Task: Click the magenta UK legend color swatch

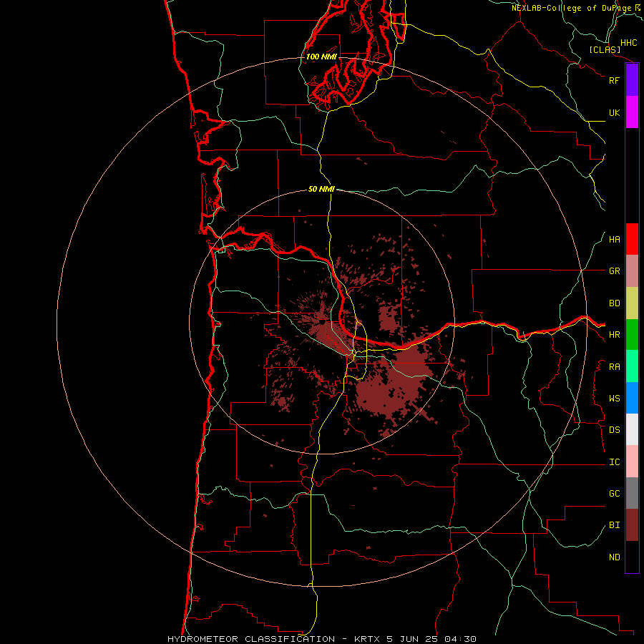Action: pos(632,112)
